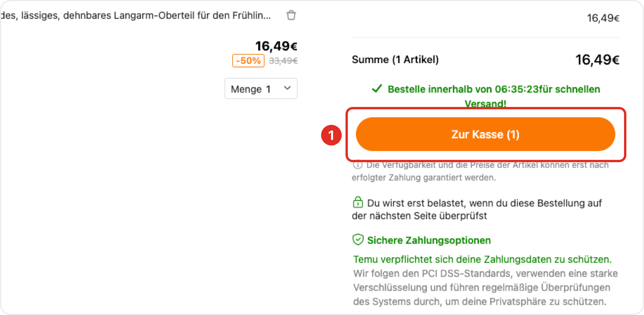
Task: Click the green shield icon
Action: click(358, 240)
